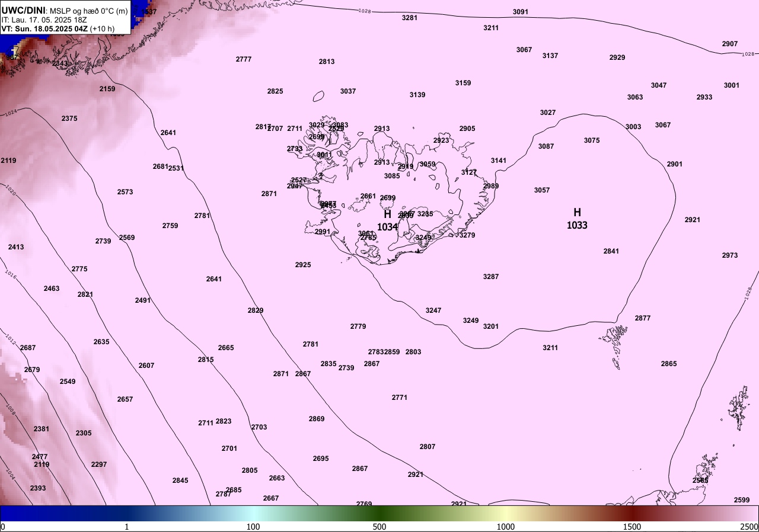Screen dimensions: 759x532
Task: Click the high pressure label H 1033
Action: click(x=577, y=218)
